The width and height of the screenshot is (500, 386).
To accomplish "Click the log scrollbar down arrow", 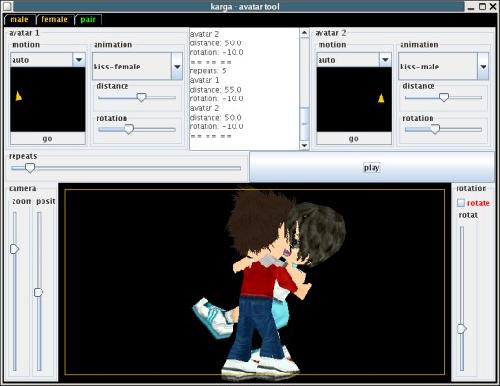I will (x=304, y=145).
